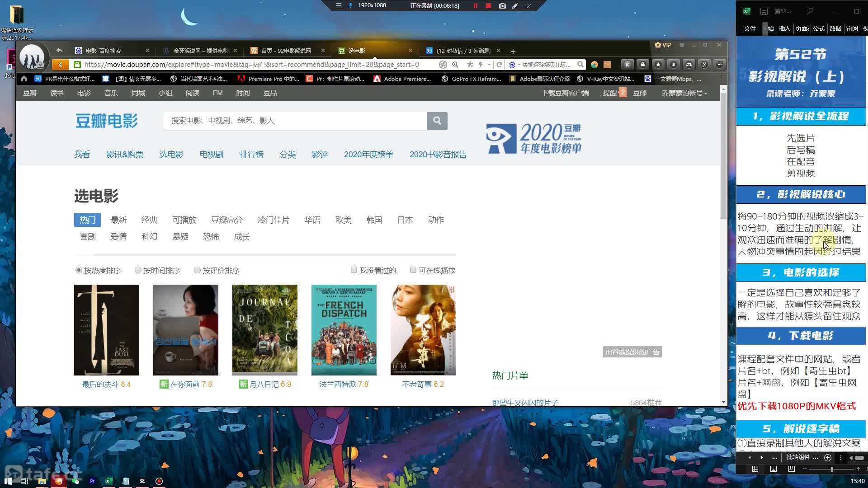The width and height of the screenshot is (868, 488).
Task: Select the 最新 movie tag
Action: pyautogui.click(x=118, y=220)
